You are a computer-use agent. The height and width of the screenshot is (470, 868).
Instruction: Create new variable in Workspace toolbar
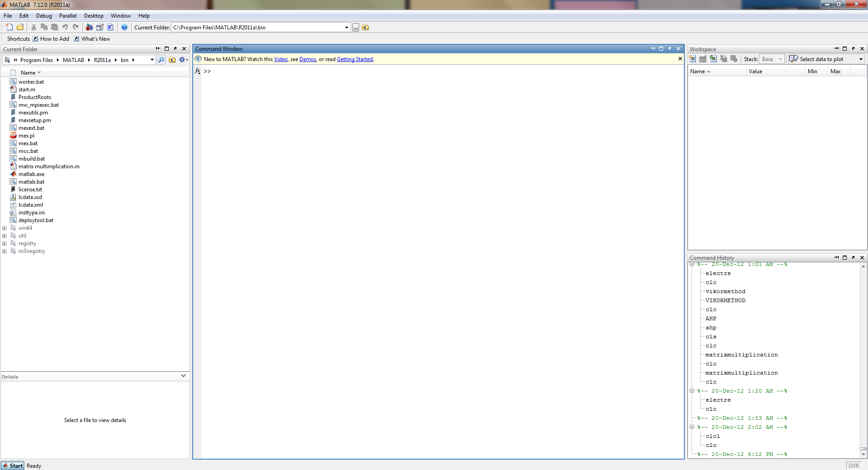(693, 59)
